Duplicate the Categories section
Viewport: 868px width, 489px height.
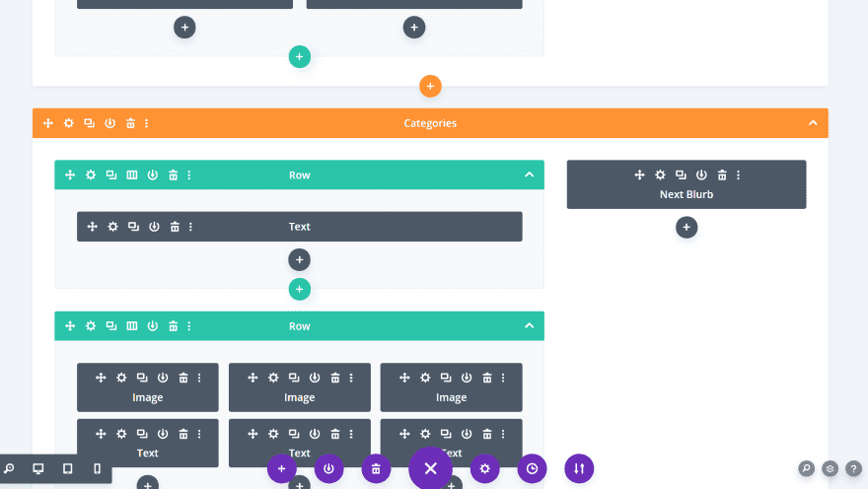(90, 123)
